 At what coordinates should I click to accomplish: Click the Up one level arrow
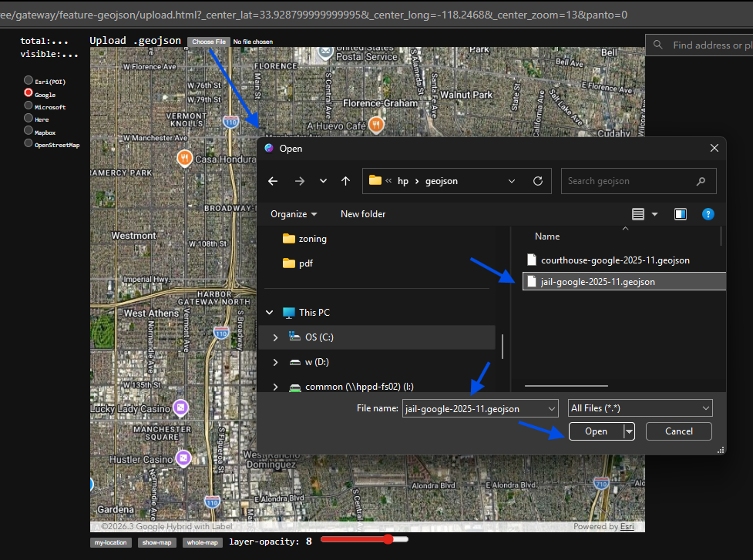click(345, 181)
